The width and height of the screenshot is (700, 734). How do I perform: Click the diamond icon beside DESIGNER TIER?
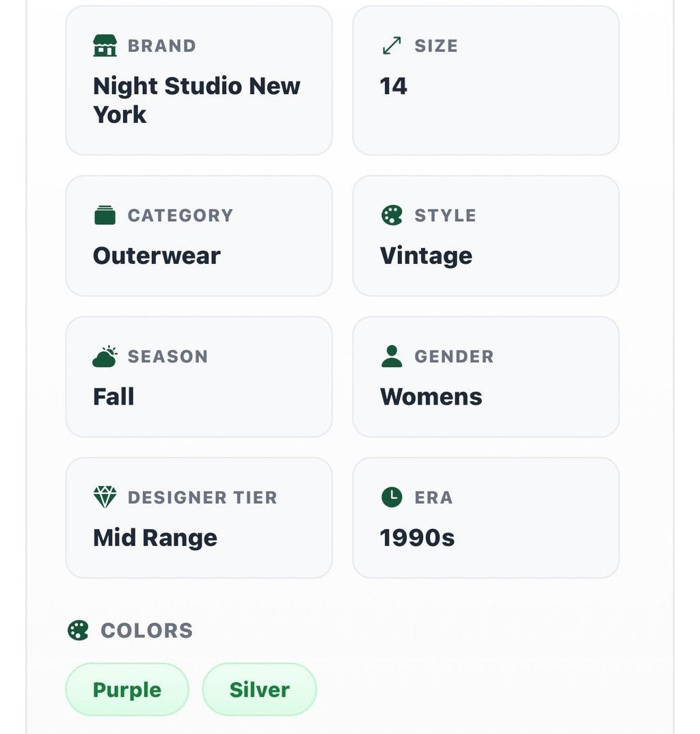click(105, 497)
